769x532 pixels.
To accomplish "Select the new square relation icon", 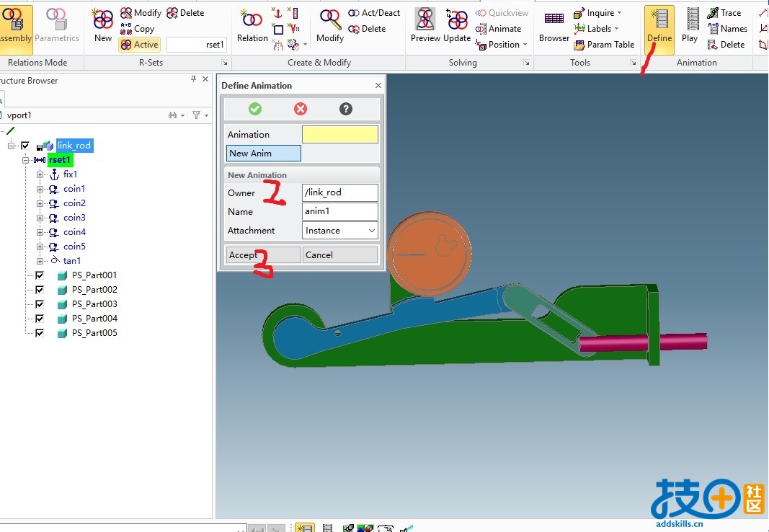I will pyautogui.click(x=277, y=29).
